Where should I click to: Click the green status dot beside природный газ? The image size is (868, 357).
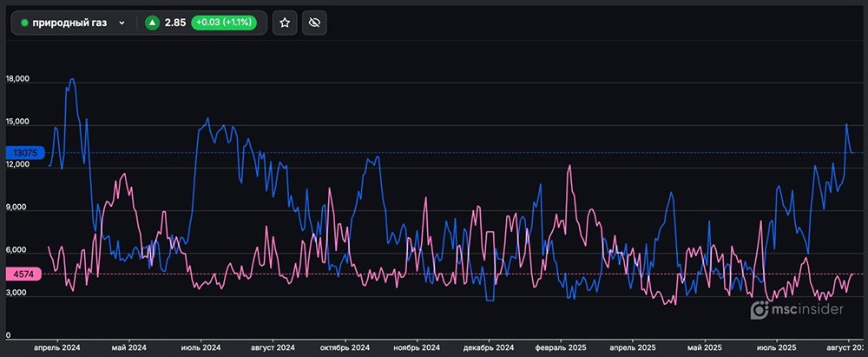[x=24, y=23]
